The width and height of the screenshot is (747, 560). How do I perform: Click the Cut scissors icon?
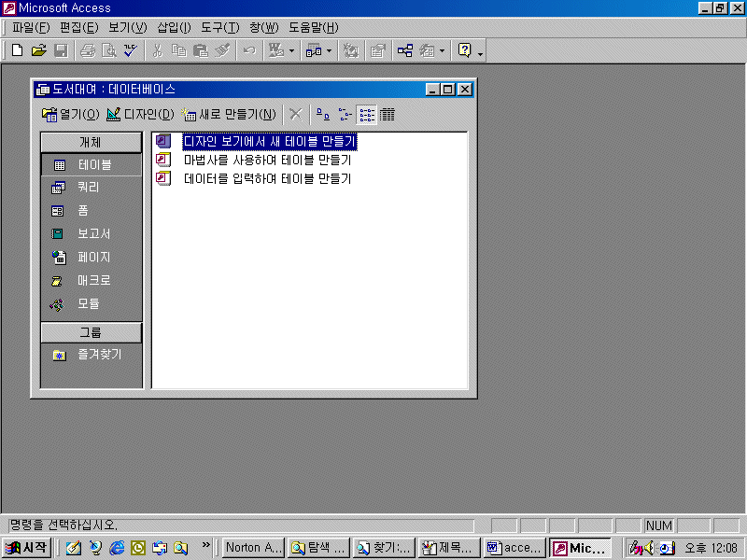pyautogui.click(x=157, y=50)
